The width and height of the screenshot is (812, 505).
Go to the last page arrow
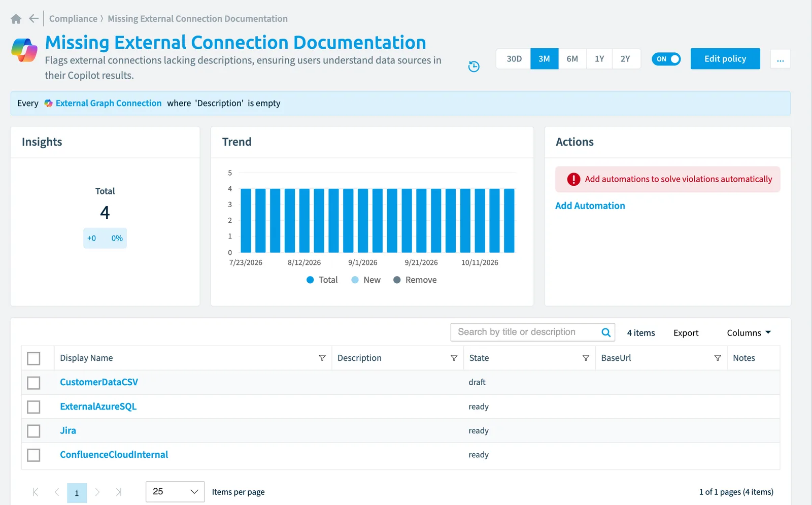tap(119, 492)
